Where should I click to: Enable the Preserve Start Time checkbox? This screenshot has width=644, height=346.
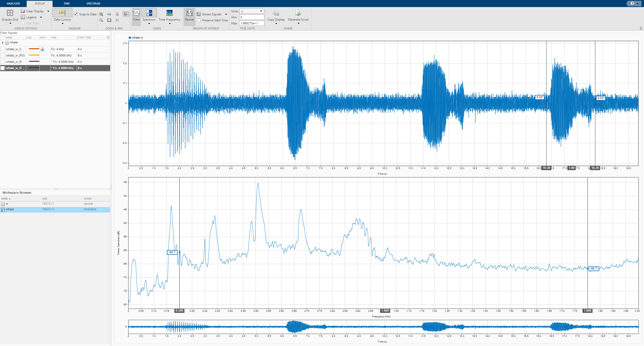[x=199, y=20]
